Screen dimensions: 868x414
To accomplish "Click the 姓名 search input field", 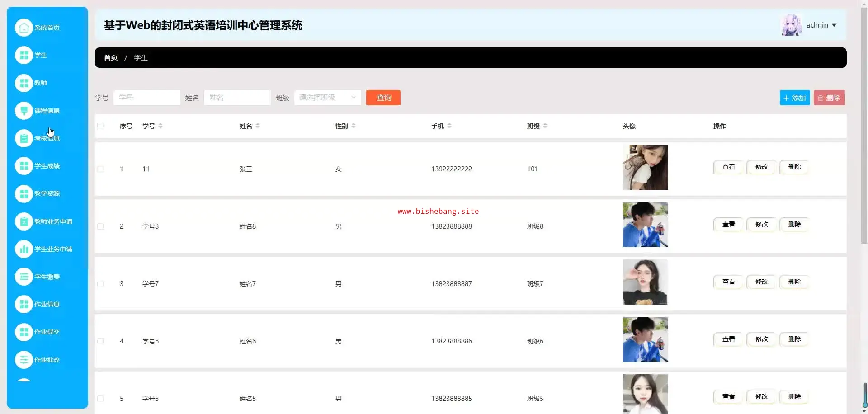I will [237, 98].
